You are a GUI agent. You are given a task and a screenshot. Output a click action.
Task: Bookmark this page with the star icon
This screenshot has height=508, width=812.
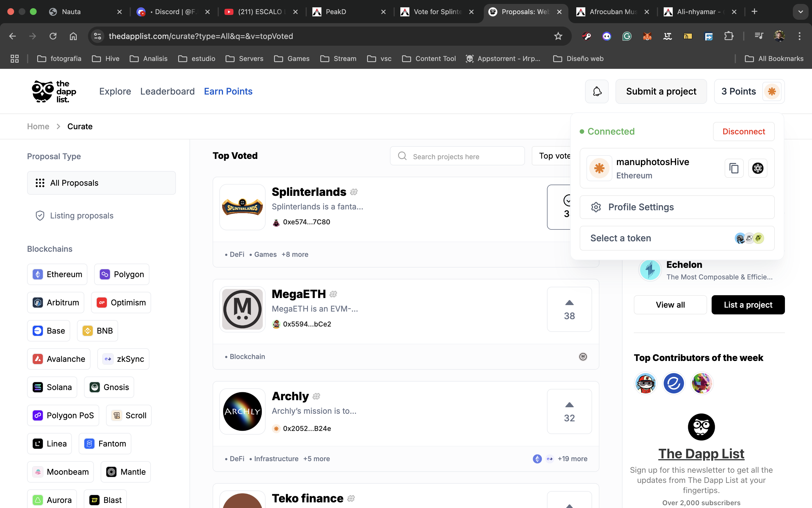click(x=558, y=36)
